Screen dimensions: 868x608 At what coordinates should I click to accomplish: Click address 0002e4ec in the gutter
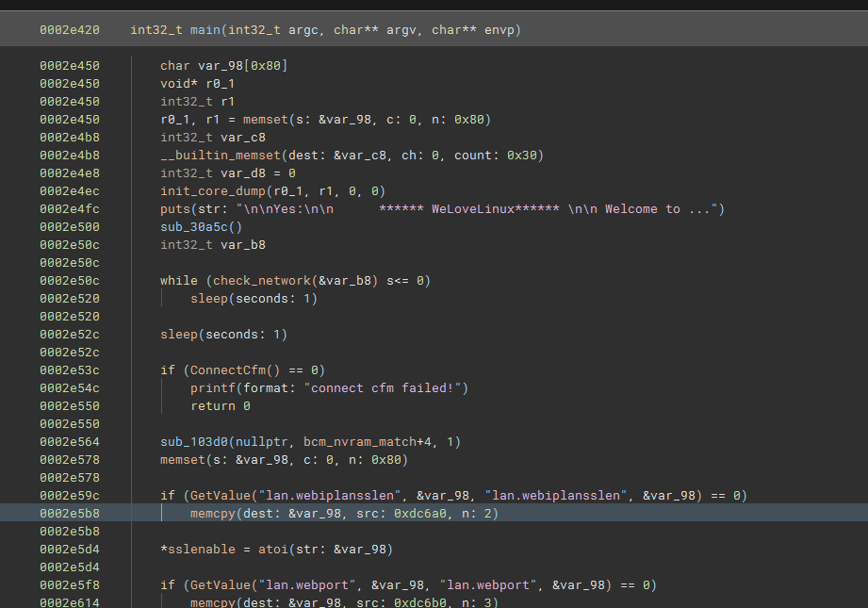click(x=70, y=191)
